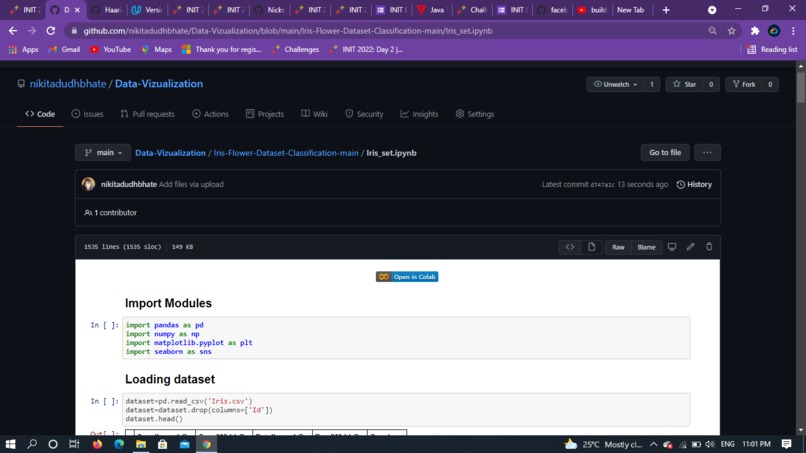The width and height of the screenshot is (806, 453).
Task: Expand the Unwatch dropdown
Action: coord(615,84)
